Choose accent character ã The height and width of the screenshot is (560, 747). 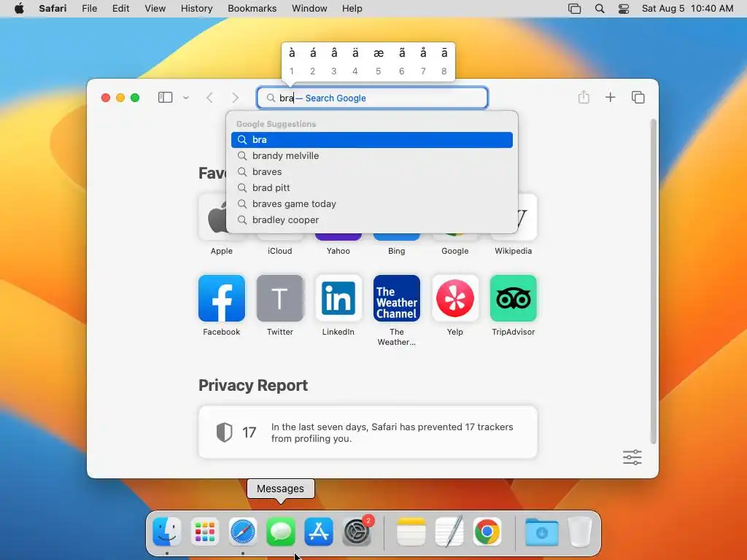pyautogui.click(x=402, y=53)
